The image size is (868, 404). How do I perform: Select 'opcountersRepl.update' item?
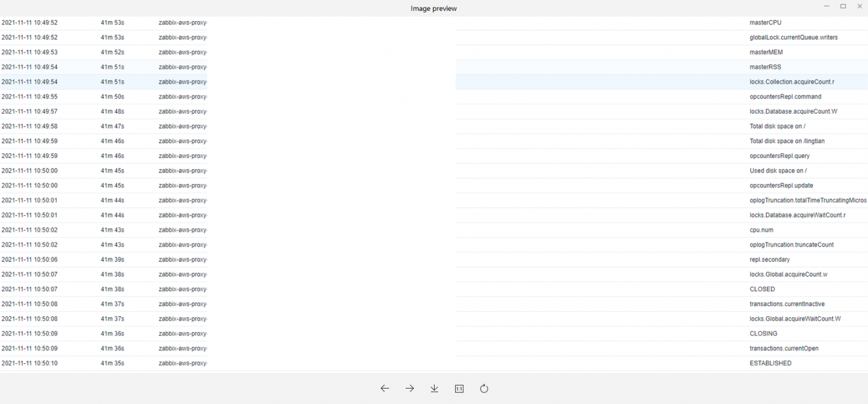781,186
